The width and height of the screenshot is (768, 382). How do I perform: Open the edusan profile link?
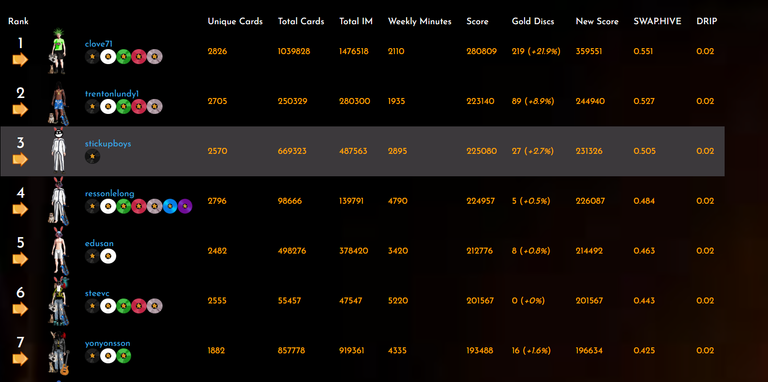click(99, 244)
